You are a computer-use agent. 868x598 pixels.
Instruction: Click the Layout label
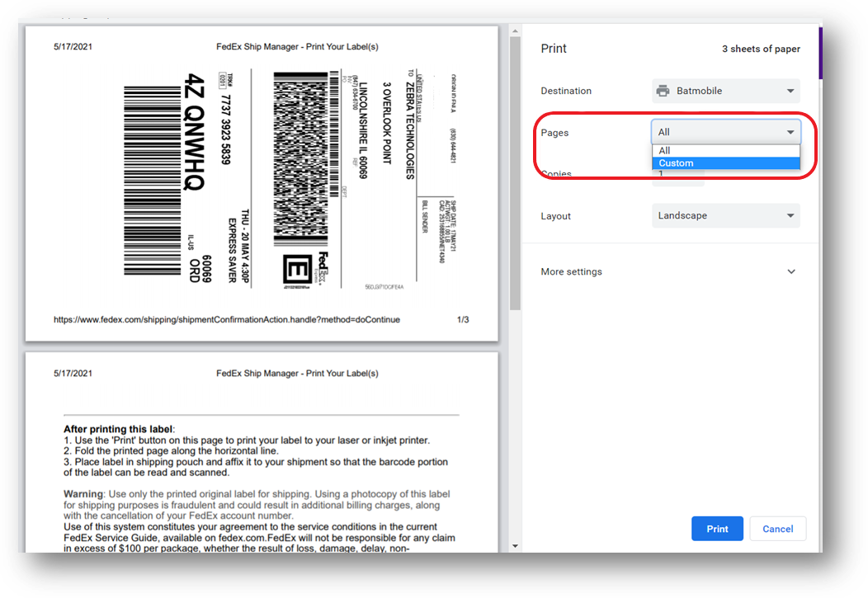[x=555, y=216]
